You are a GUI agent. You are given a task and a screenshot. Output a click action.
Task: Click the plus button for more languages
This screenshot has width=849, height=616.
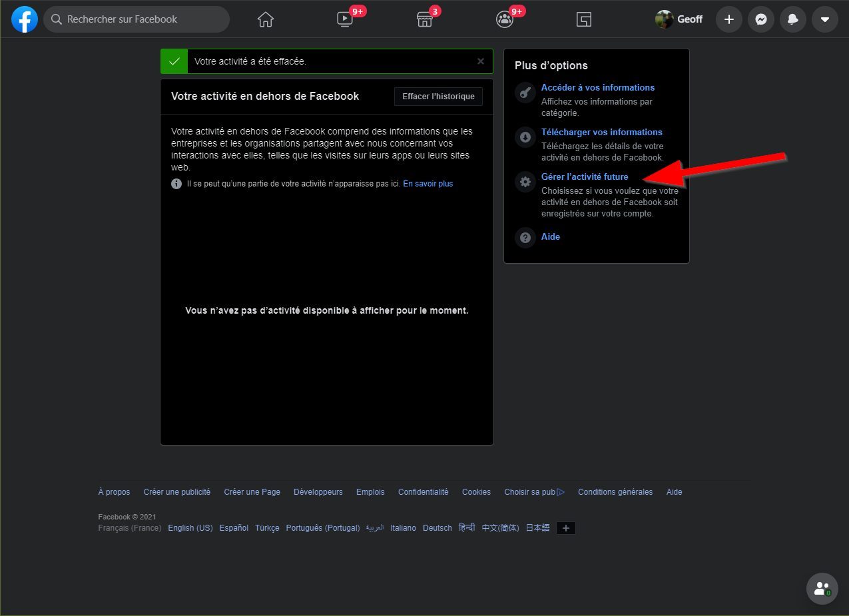[566, 528]
